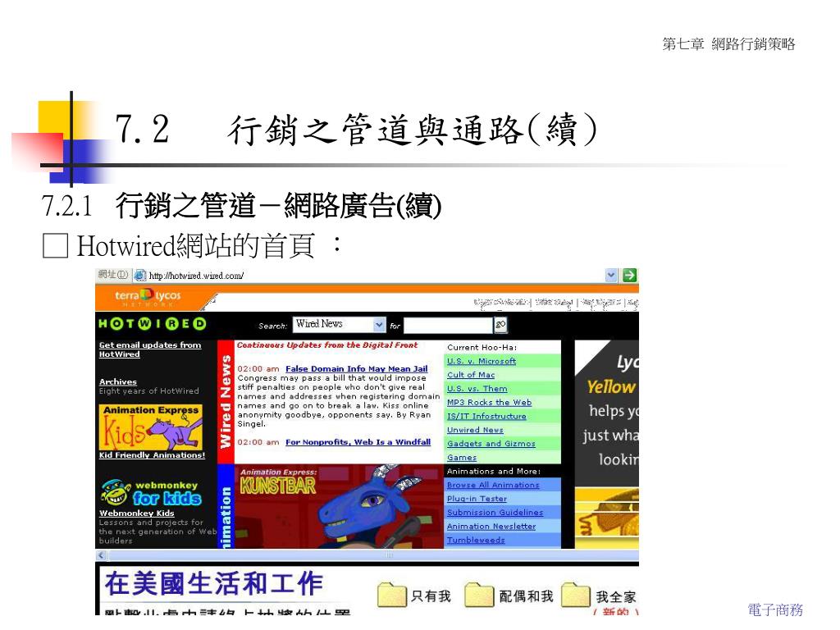The image size is (840, 630).
Task: Open 'Browse All Animations' link
Action: pos(493,485)
